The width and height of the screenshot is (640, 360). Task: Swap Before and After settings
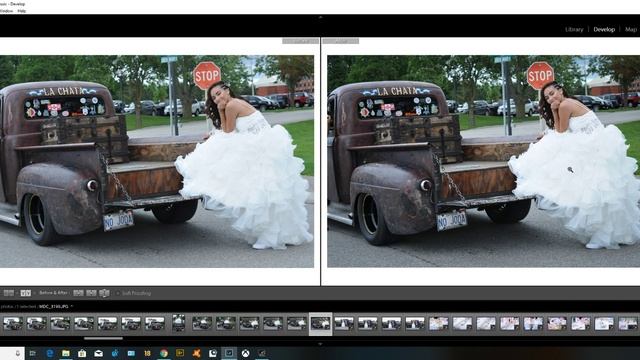coord(104,293)
